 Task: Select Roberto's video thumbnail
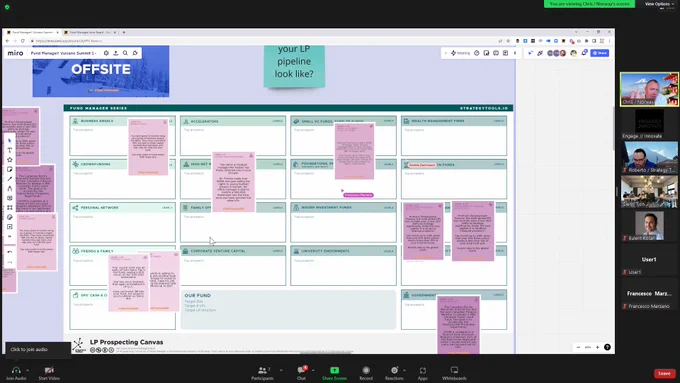[x=649, y=157]
